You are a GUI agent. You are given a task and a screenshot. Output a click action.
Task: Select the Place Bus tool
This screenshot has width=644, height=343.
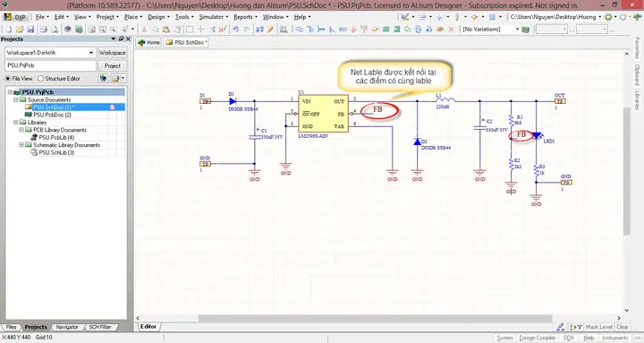(x=310, y=30)
